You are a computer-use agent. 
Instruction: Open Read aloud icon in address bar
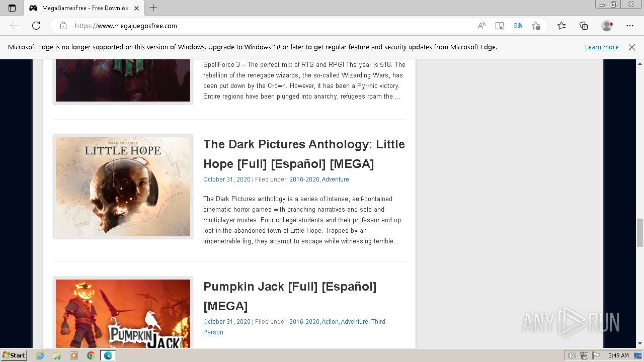[481, 26]
